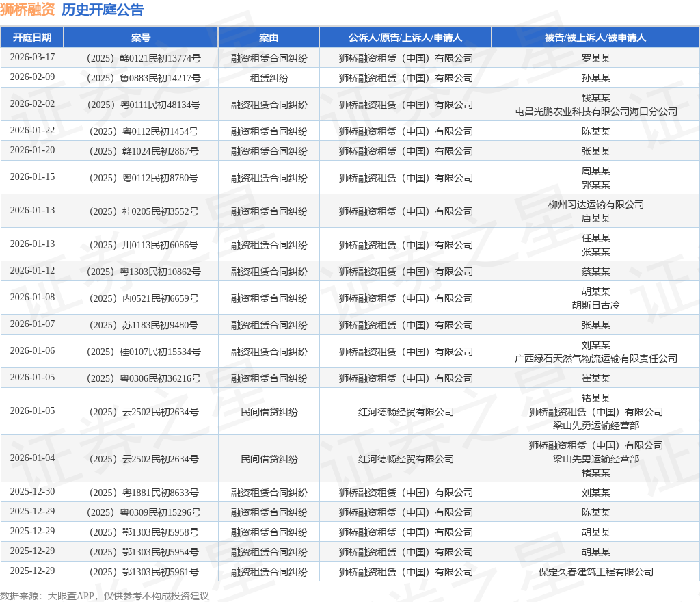Image resolution: width=700 pixels, height=602 pixels.
Task: Click defendant 任某某
Action: (595, 238)
